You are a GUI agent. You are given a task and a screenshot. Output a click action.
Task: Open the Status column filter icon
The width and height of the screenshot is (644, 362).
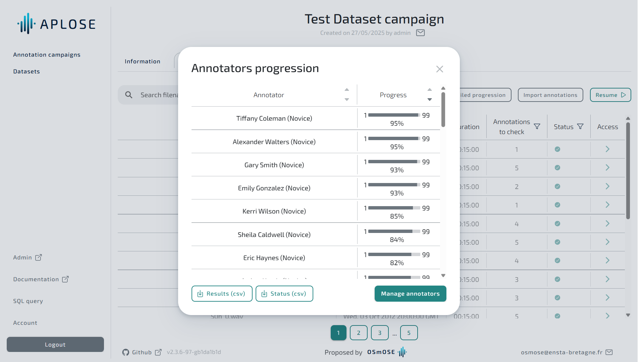coord(580,126)
